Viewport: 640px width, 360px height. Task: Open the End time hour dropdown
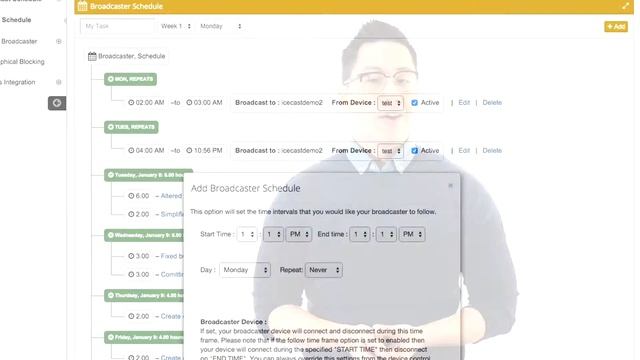point(360,234)
